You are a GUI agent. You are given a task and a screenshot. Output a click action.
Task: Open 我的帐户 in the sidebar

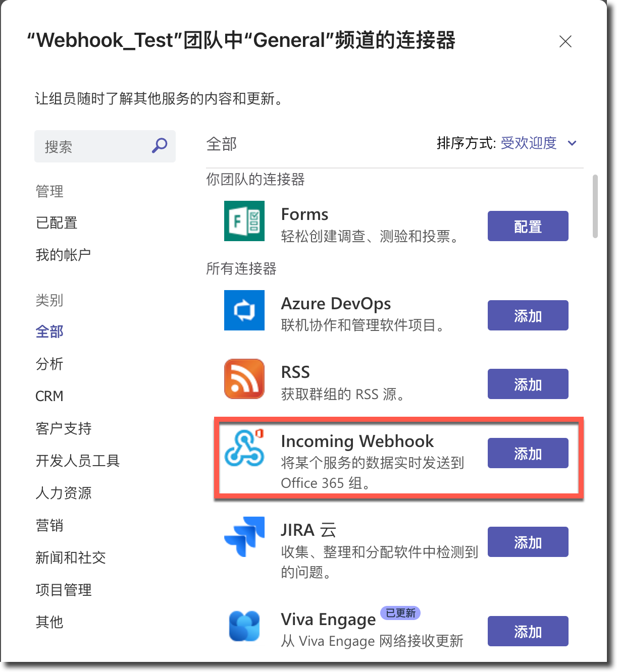click(x=63, y=255)
